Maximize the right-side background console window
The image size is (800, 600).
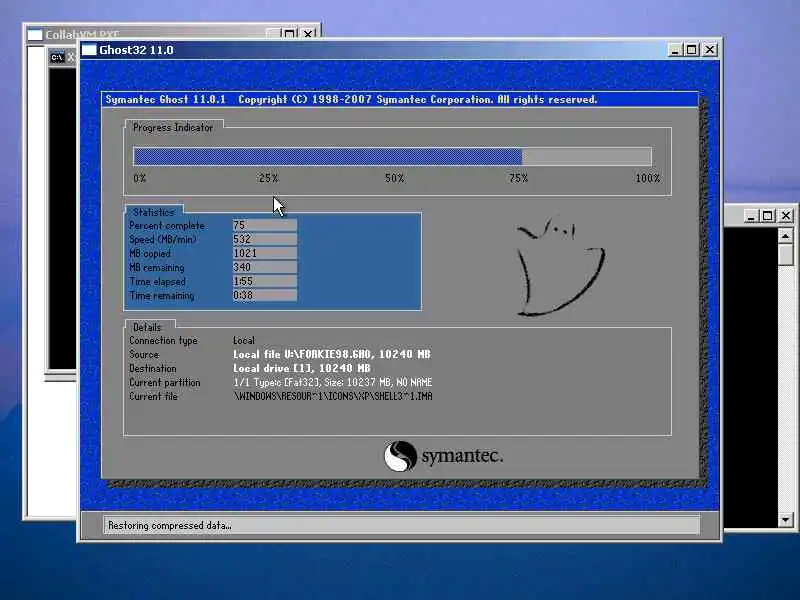767,216
